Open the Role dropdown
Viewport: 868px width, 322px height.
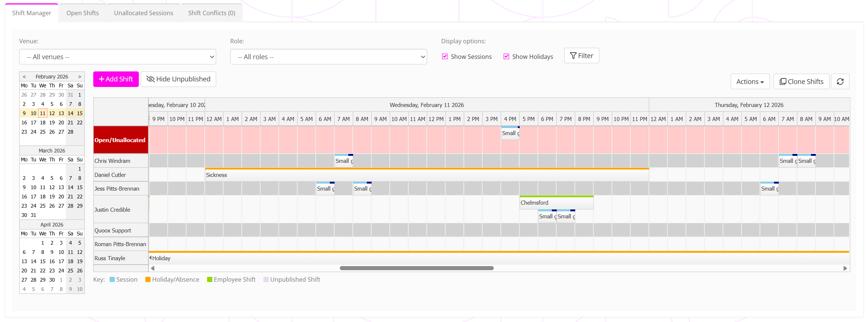[x=328, y=57]
